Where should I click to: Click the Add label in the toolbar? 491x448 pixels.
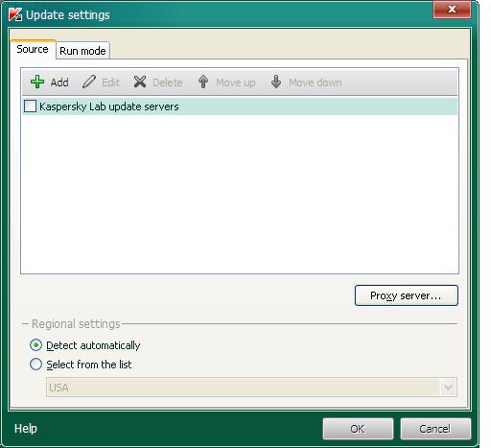(59, 83)
